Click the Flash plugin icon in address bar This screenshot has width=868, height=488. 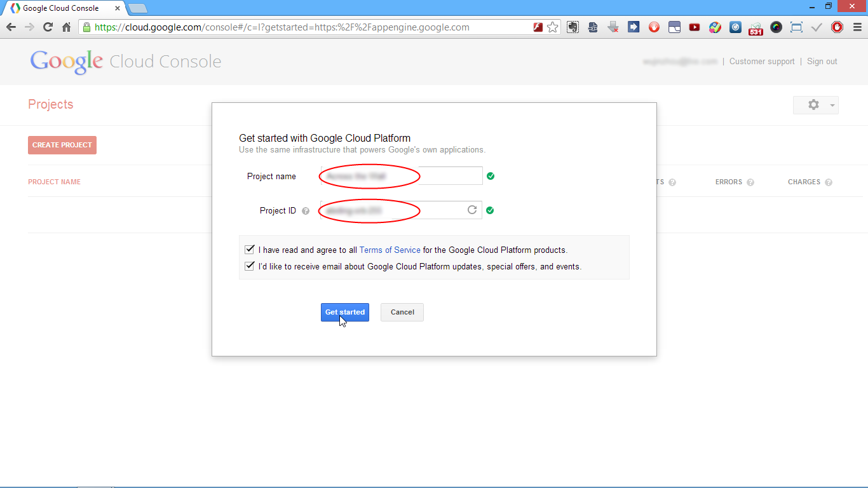click(x=538, y=27)
